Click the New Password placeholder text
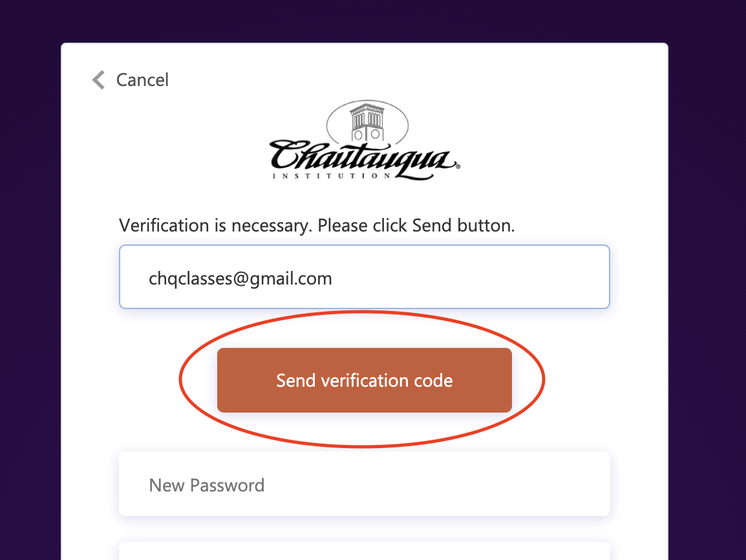746x560 pixels. [x=206, y=485]
